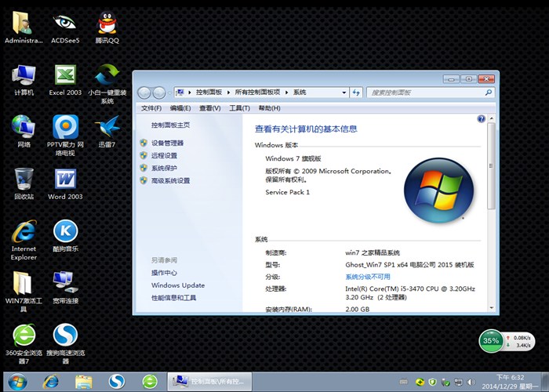Open 设备管理器 in the sidebar
549x392 pixels.
point(167,143)
